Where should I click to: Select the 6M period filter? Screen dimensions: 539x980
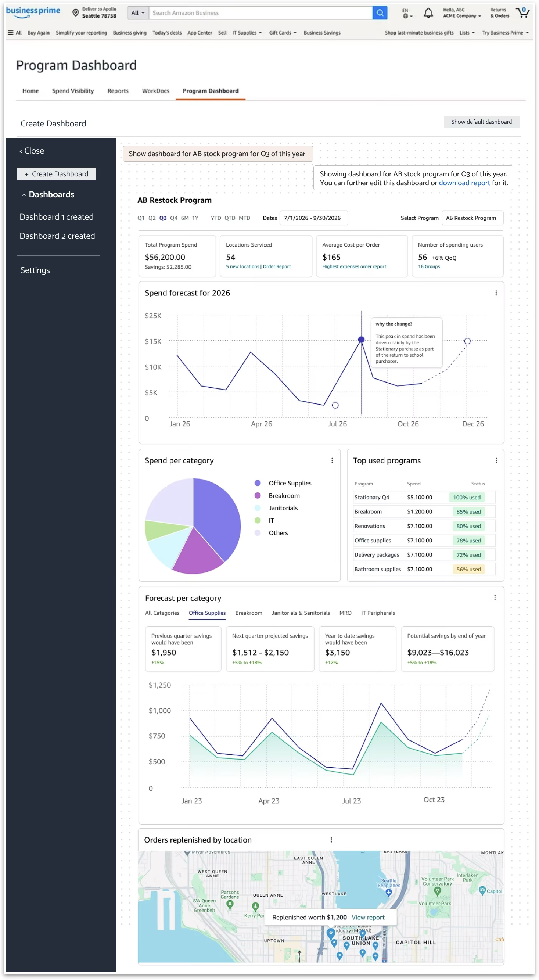185,218
